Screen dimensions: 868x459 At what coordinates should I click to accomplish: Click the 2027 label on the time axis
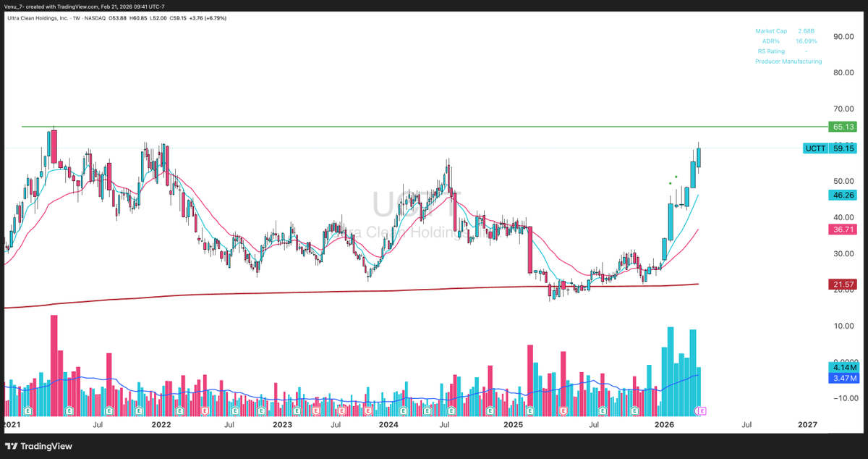click(808, 424)
